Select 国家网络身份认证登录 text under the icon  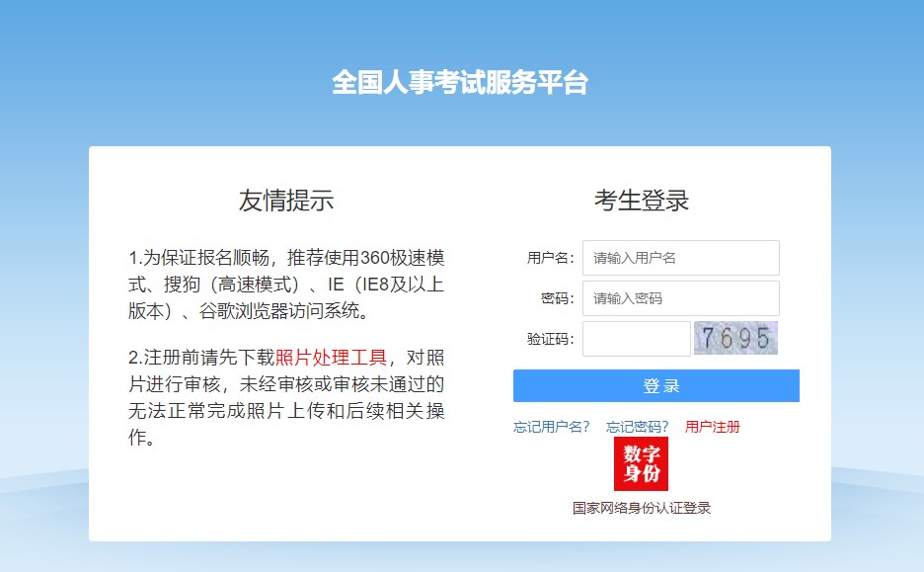pos(641,508)
